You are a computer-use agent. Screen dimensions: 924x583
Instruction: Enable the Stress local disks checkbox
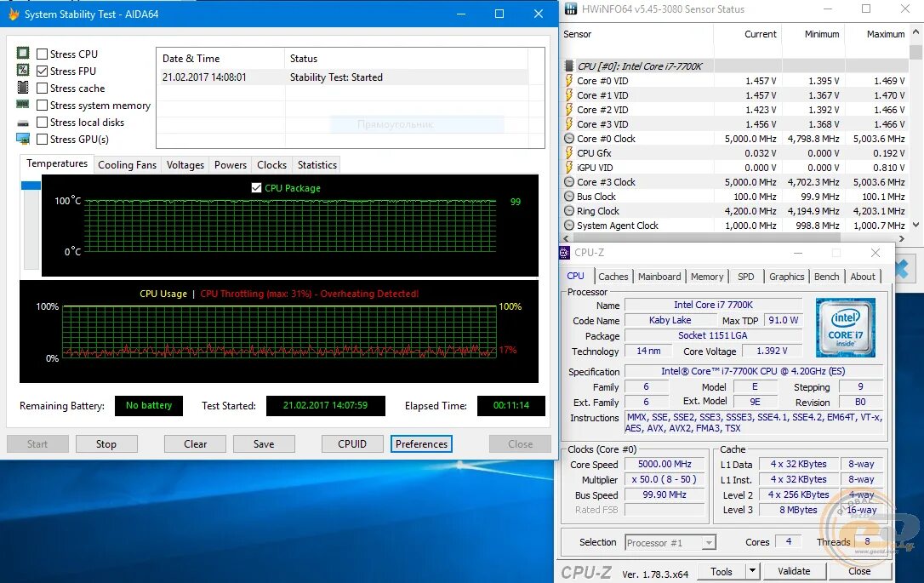point(42,122)
